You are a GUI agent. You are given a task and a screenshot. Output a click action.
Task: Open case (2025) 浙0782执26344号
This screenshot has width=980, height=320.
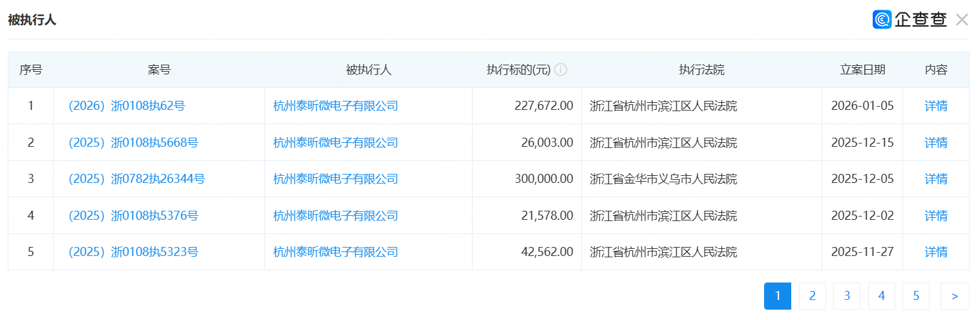[136, 179]
